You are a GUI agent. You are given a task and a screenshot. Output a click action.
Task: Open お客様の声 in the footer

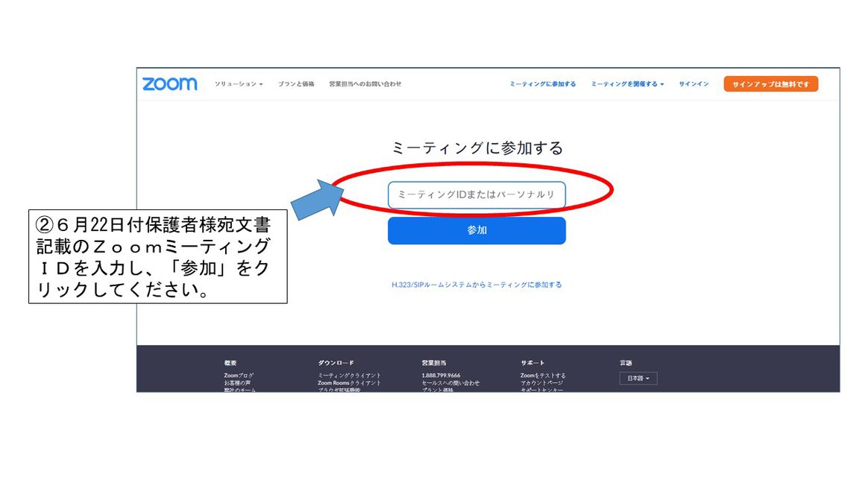point(237,383)
